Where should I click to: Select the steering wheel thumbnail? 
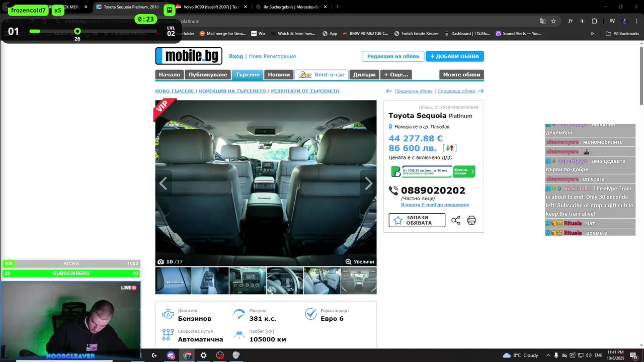click(x=285, y=281)
